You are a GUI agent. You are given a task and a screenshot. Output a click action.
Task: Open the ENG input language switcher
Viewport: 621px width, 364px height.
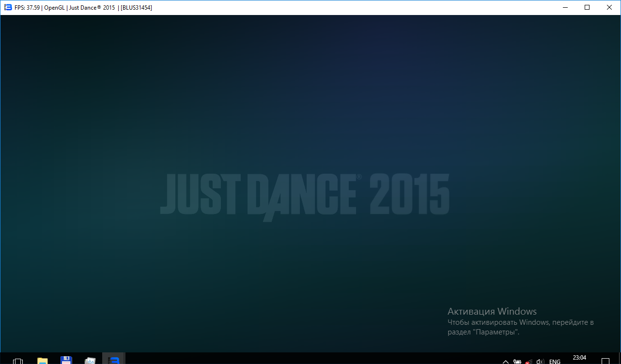(x=555, y=362)
